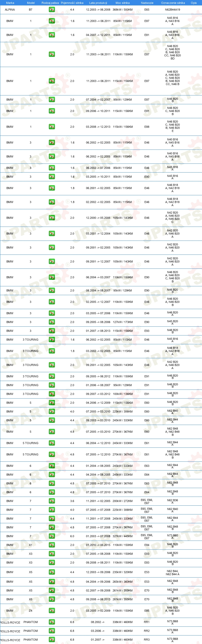Click the N62 B36 A engine code
202x644 pixels.
(173, 501)
